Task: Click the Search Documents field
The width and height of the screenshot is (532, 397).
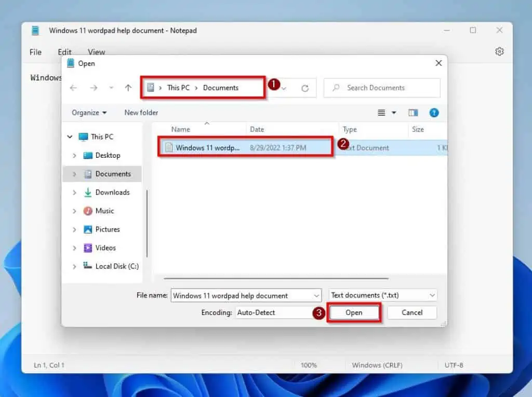Action: click(382, 88)
